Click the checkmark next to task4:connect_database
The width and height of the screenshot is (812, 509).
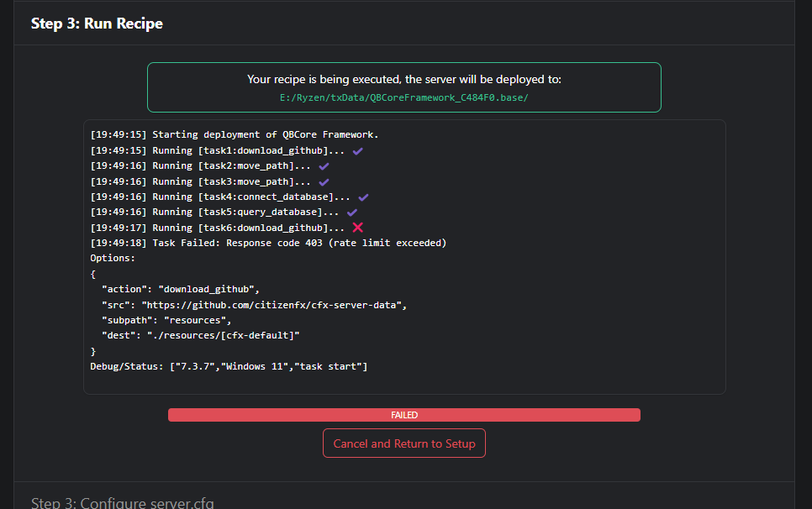click(363, 197)
